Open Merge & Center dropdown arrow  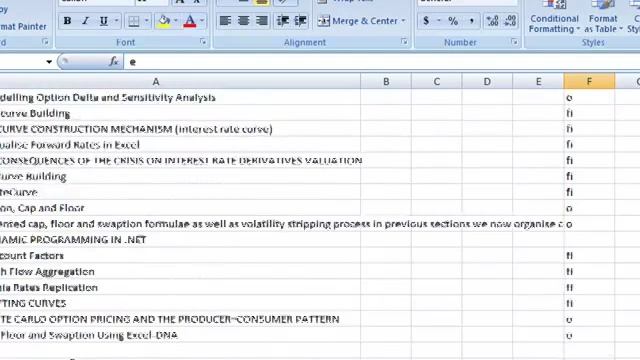[x=403, y=21]
